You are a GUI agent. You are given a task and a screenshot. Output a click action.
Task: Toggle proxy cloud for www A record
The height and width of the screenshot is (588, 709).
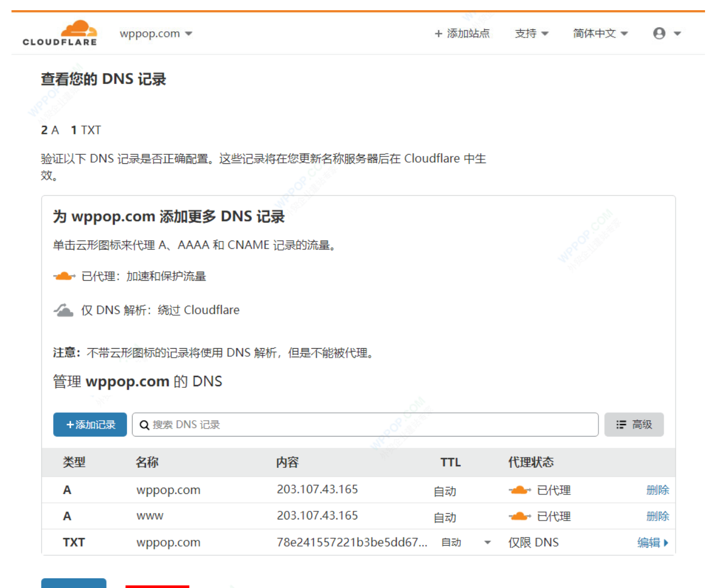[519, 517]
